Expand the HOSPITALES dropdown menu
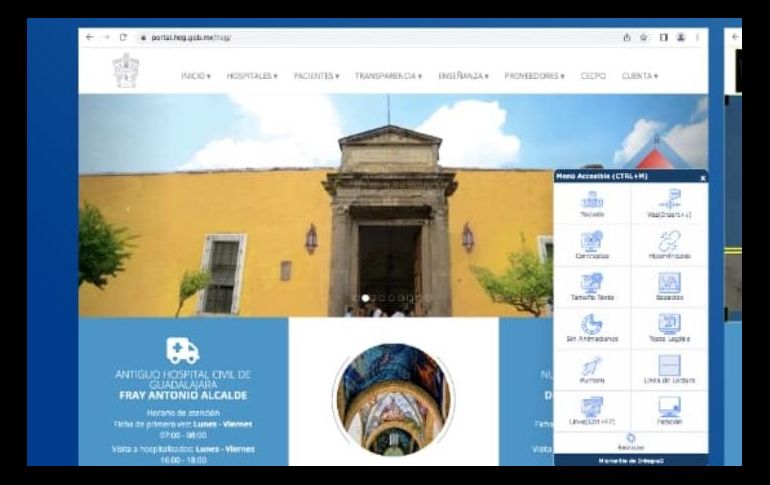Screen dimensions: 770x485 point(252,76)
